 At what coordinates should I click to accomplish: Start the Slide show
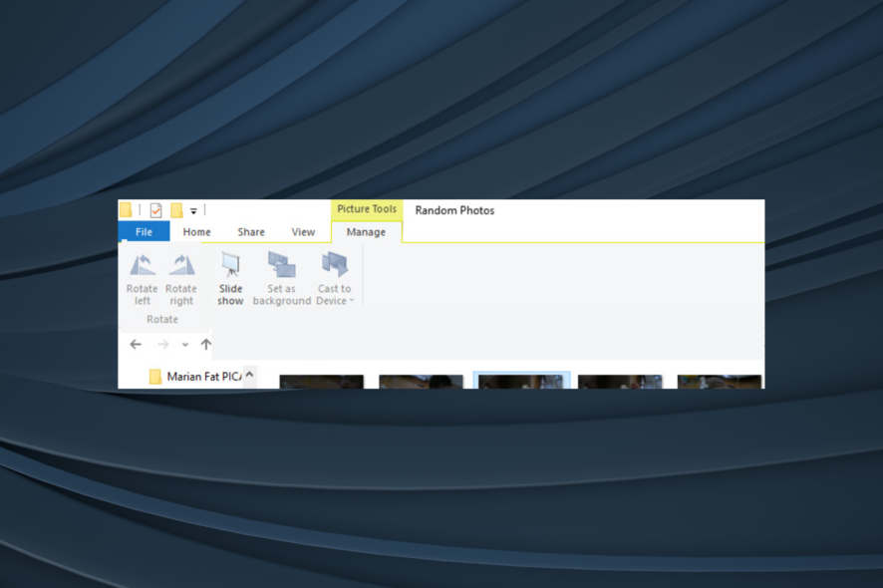(230, 279)
